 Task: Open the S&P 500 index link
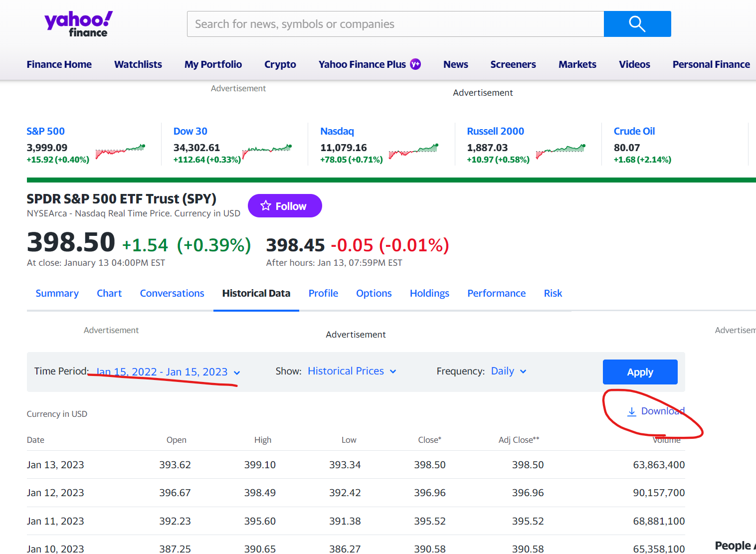point(45,131)
